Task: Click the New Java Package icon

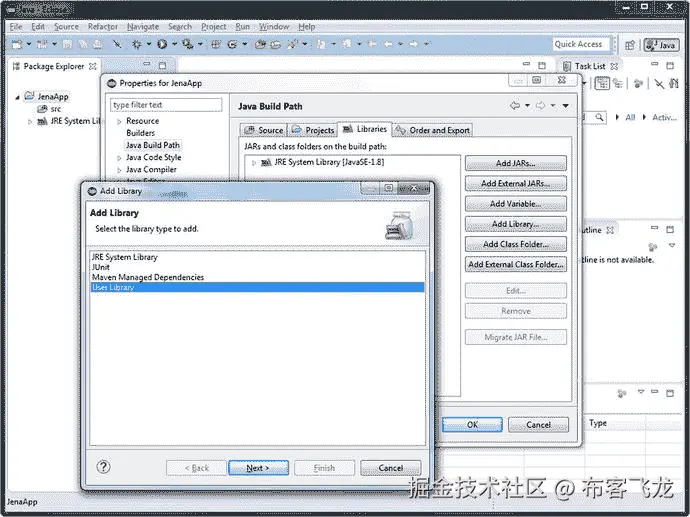Action: pos(216,44)
